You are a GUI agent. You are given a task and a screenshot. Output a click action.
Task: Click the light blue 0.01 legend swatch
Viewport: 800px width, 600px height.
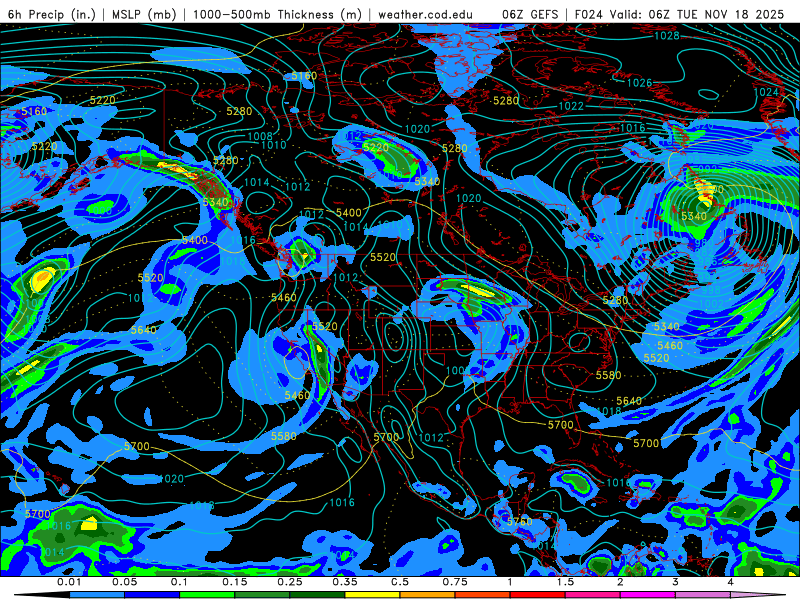tap(97, 595)
